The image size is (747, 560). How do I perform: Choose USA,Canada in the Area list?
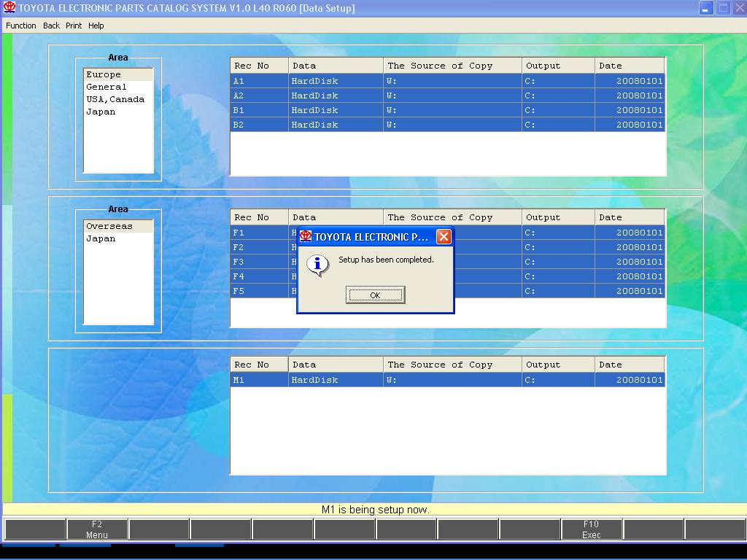click(115, 99)
